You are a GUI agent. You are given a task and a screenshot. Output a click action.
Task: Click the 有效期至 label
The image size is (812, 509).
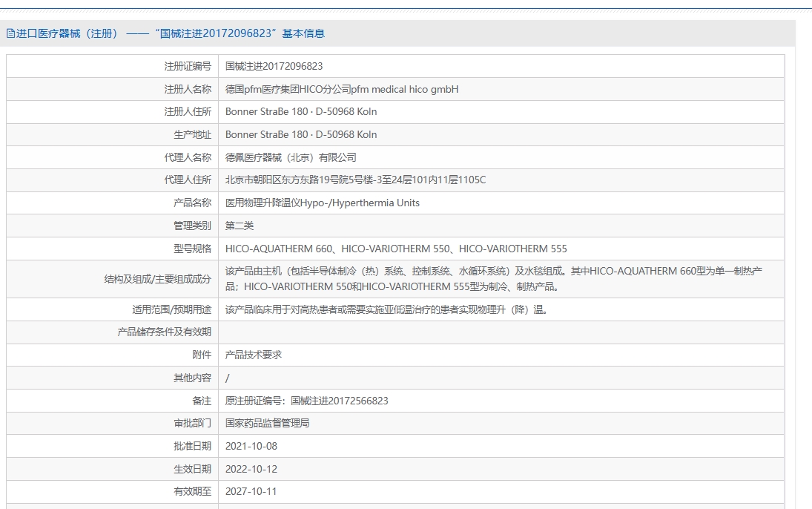pos(192,491)
